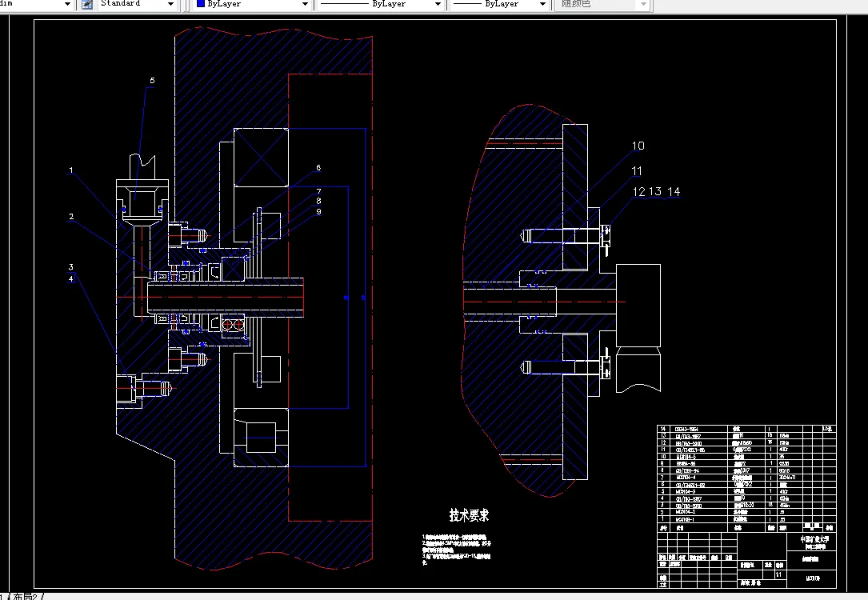This screenshot has height=600, width=868.
Task: Select balloon number 5 in the drawing
Action: [152, 81]
